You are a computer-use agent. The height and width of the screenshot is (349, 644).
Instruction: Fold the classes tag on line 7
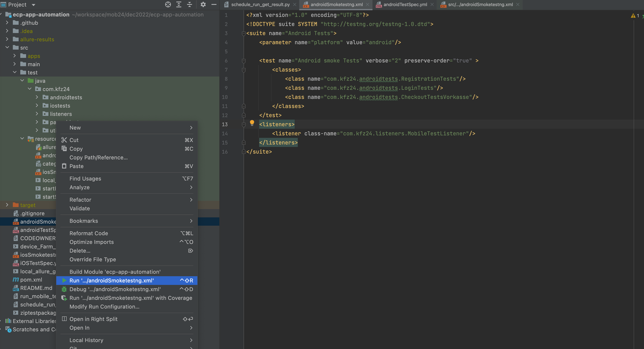pyautogui.click(x=244, y=70)
